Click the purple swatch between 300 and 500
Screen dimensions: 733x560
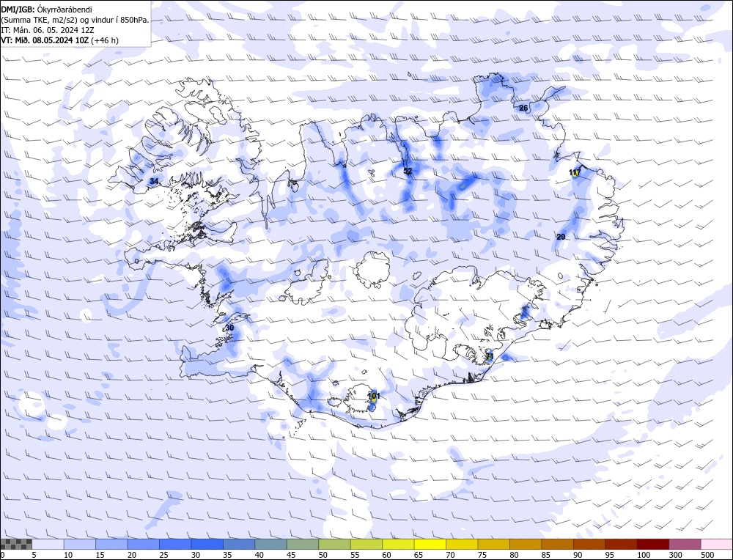[x=685, y=544]
